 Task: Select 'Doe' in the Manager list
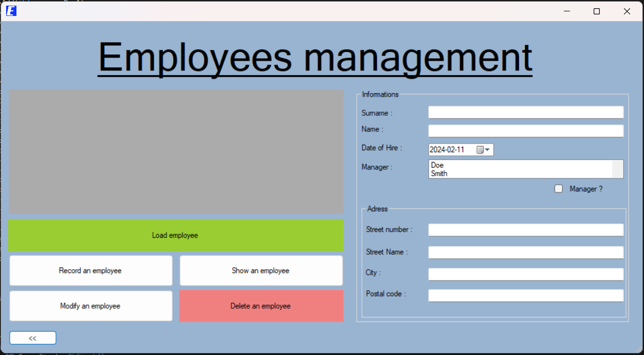437,165
